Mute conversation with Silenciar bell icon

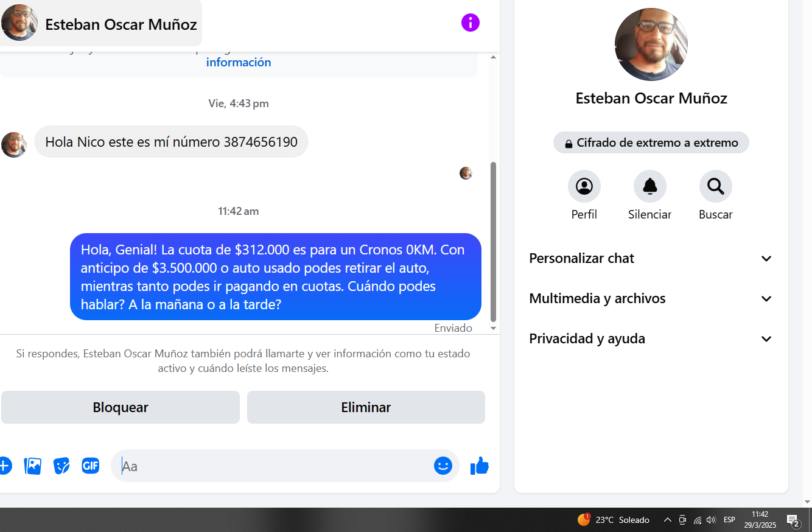[650, 186]
